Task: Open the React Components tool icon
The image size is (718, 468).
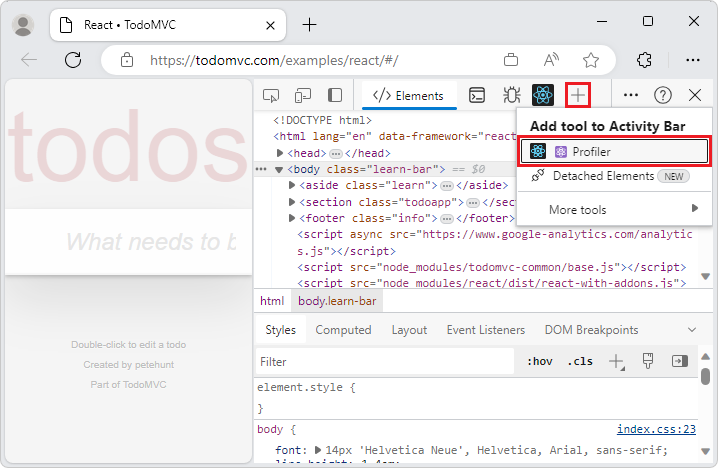Action: (543, 95)
